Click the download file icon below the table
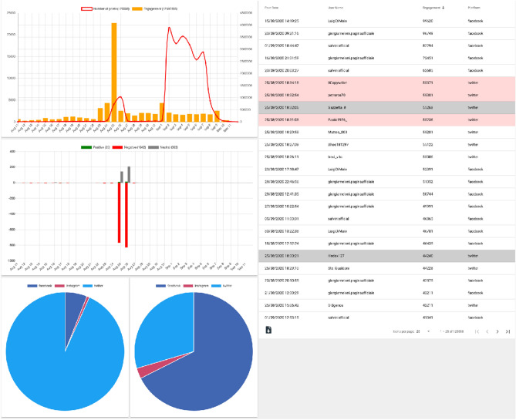The width and height of the screenshot is (516, 420). [268, 330]
